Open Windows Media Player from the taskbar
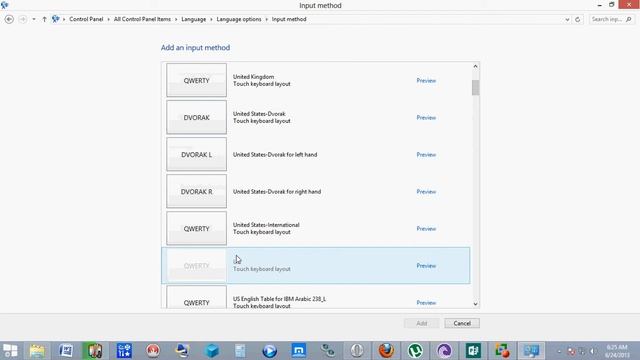 [269, 351]
